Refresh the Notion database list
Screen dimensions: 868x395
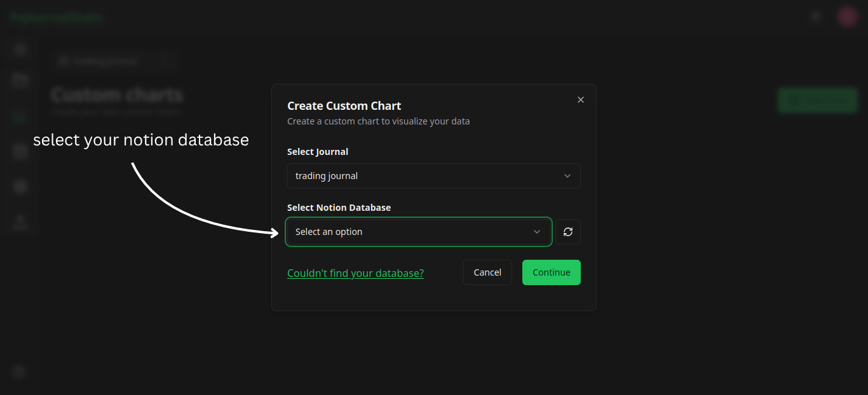point(567,231)
